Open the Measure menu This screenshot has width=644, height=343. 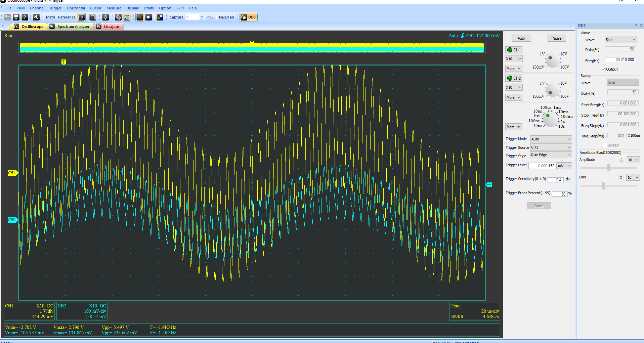(x=114, y=8)
